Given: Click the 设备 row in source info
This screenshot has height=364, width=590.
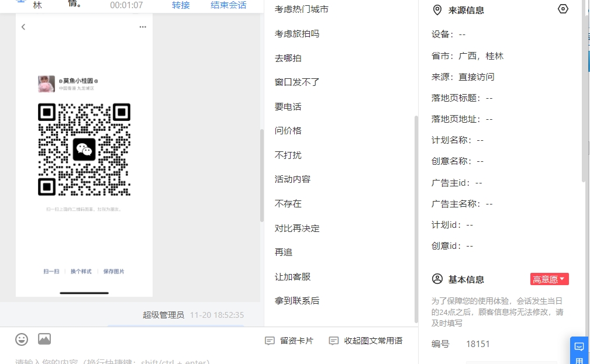Looking at the screenshot, I should 448,34.
